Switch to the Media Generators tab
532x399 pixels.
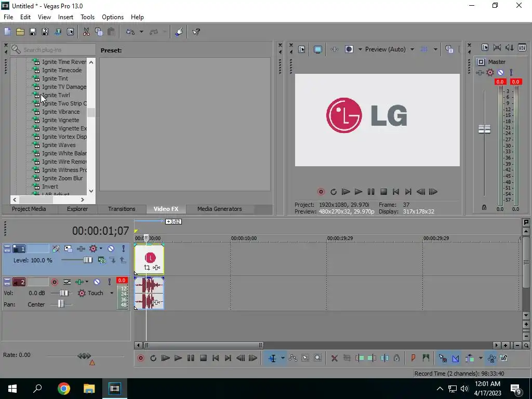point(220,209)
